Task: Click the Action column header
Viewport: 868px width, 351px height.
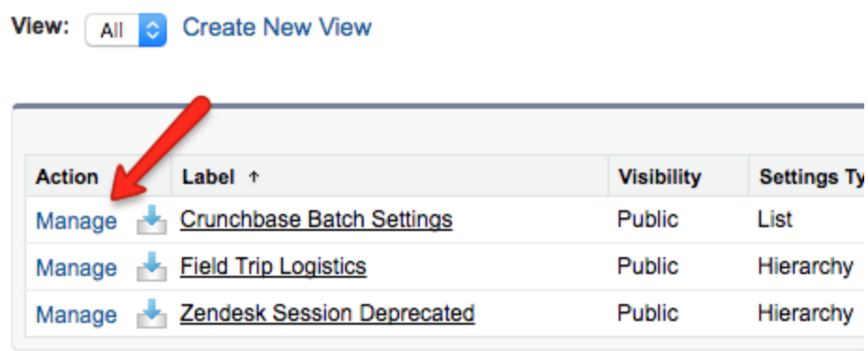Action: pyautogui.click(x=67, y=176)
